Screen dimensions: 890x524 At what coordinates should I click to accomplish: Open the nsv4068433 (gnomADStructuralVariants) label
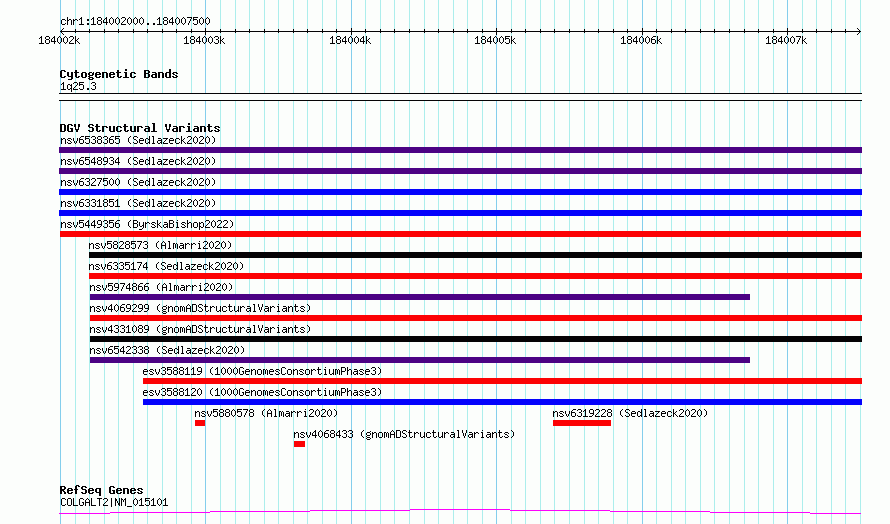point(404,434)
